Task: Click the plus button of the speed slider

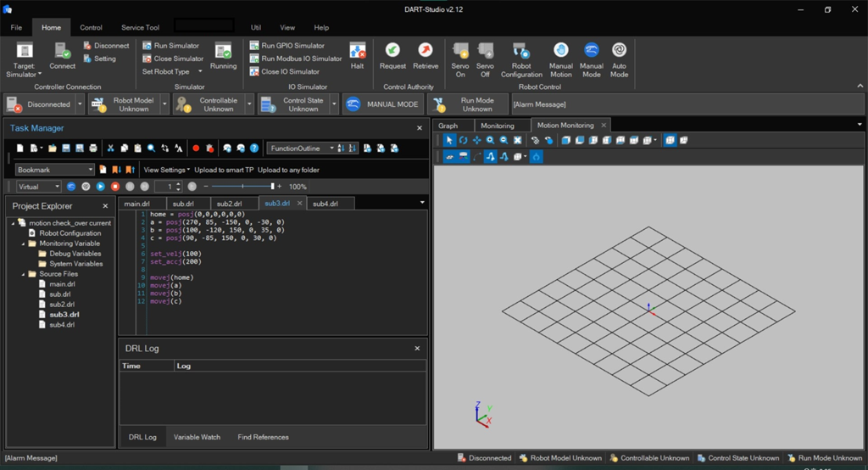Action: (x=279, y=187)
